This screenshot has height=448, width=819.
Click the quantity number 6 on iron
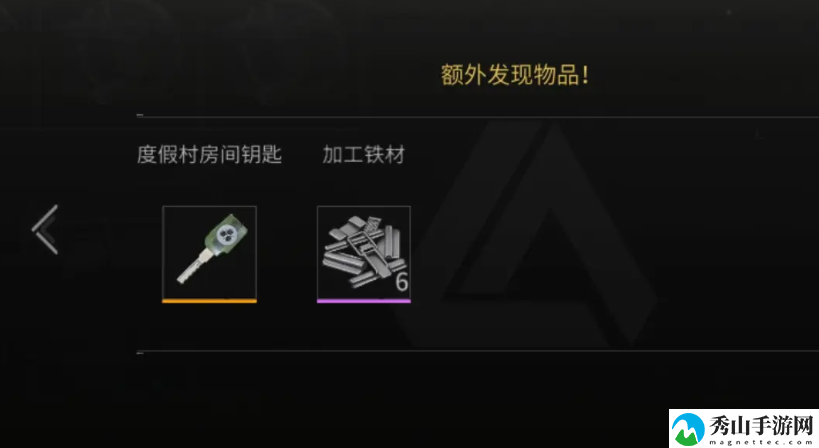(402, 281)
